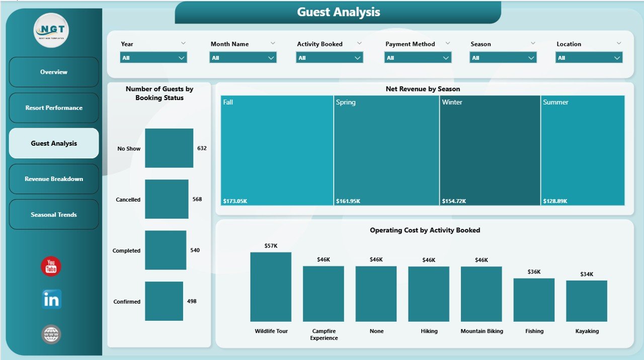644x360 pixels.
Task: Go to the Overview page
Action: pyautogui.click(x=54, y=72)
